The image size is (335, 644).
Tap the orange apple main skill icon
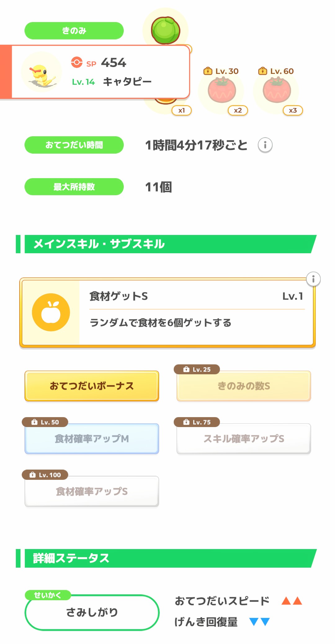51,312
